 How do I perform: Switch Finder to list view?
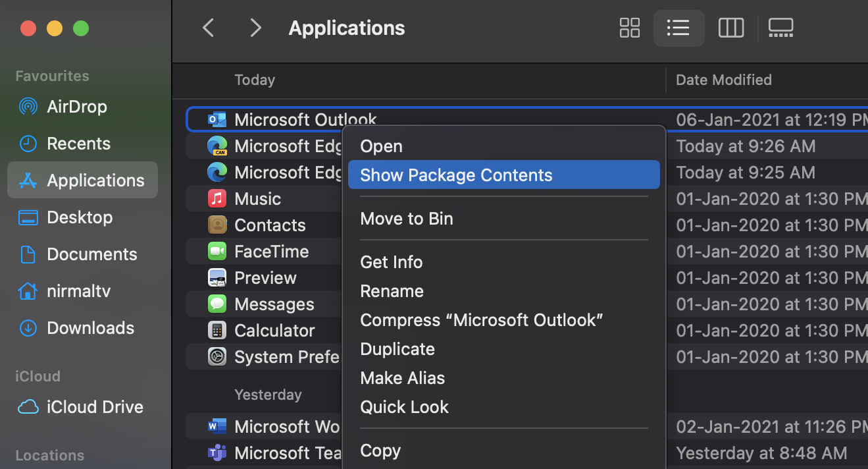[x=678, y=28]
